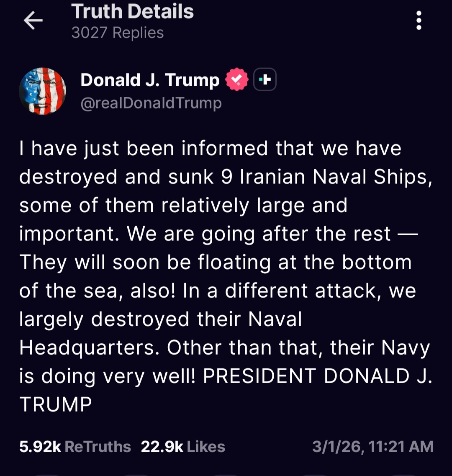Tap the American flag profile avatar

42,91
